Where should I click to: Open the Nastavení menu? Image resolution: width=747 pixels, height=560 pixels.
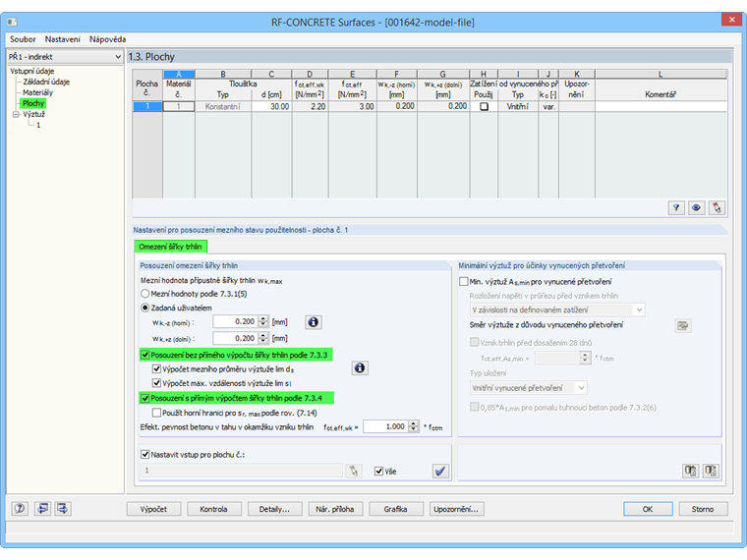point(63,39)
